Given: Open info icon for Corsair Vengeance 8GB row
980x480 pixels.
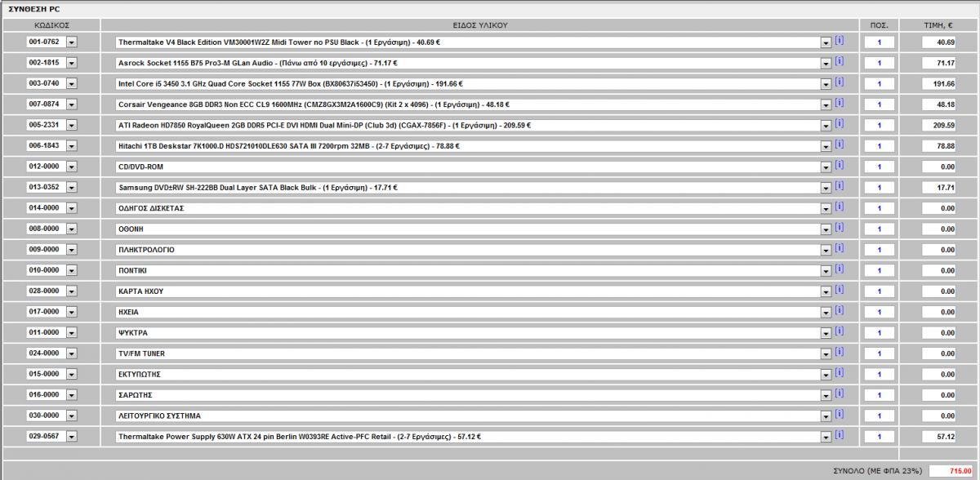Looking at the screenshot, I should (839, 103).
